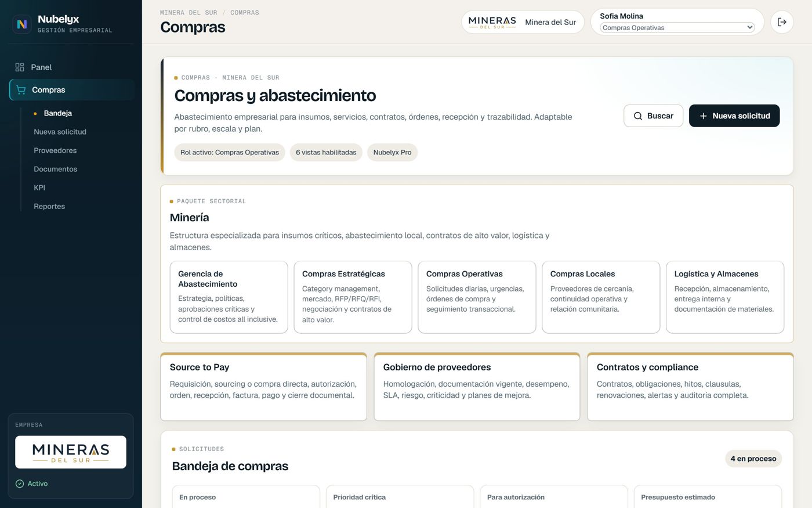Select the Logística y Almacenes card
Screen dimensions: 812x508
(725, 297)
